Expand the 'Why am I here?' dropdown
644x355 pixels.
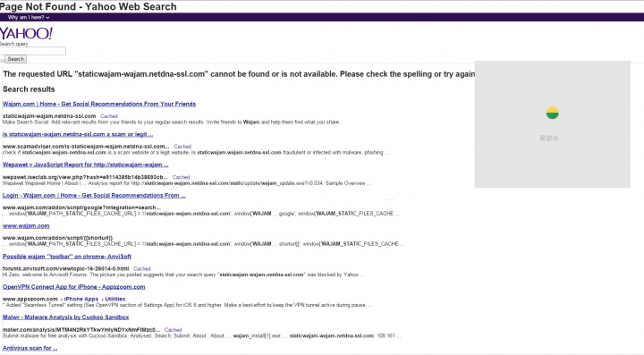(x=29, y=17)
